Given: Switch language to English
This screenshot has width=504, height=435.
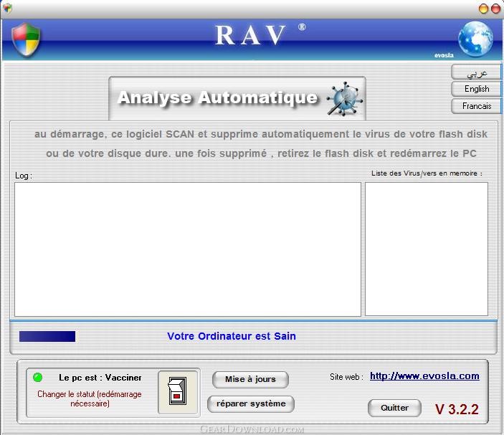Looking at the screenshot, I should pos(476,89).
